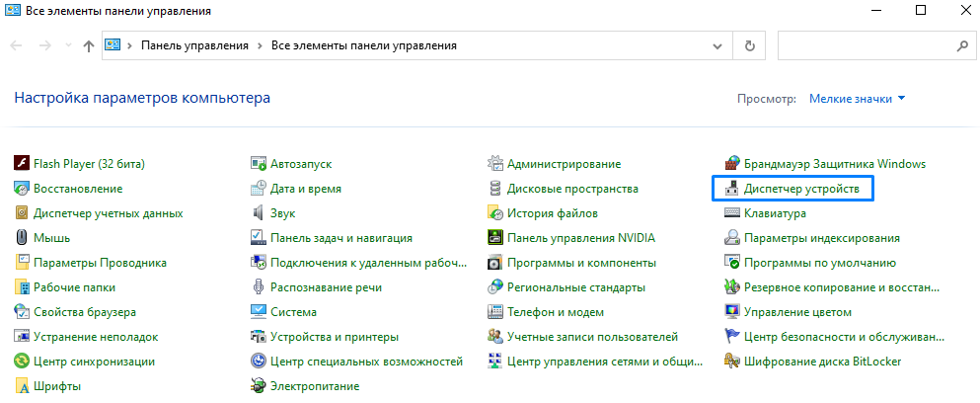Click the Рабочие папки icon
Image resolution: width=980 pixels, height=403 pixels.
click(x=22, y=287)
